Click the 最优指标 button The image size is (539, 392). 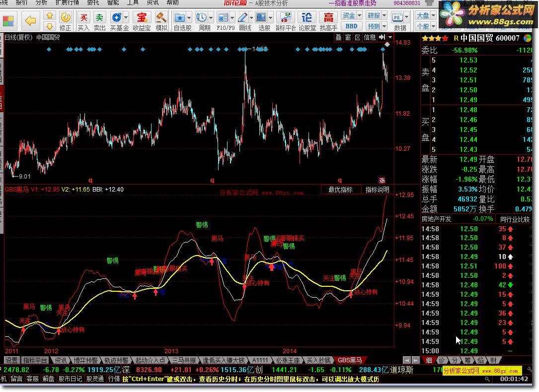pyautogui.click(x=340, y=190)
